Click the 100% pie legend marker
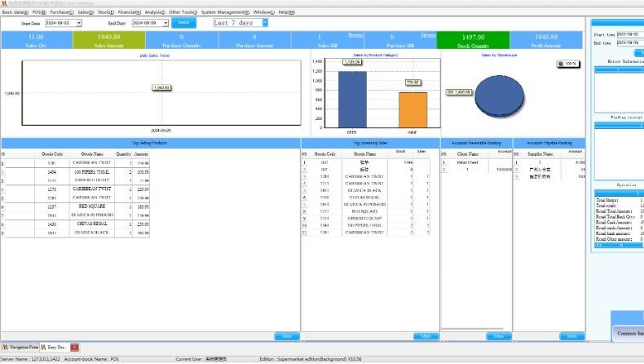This screenshot has width=644, height=364. [567, 64]
